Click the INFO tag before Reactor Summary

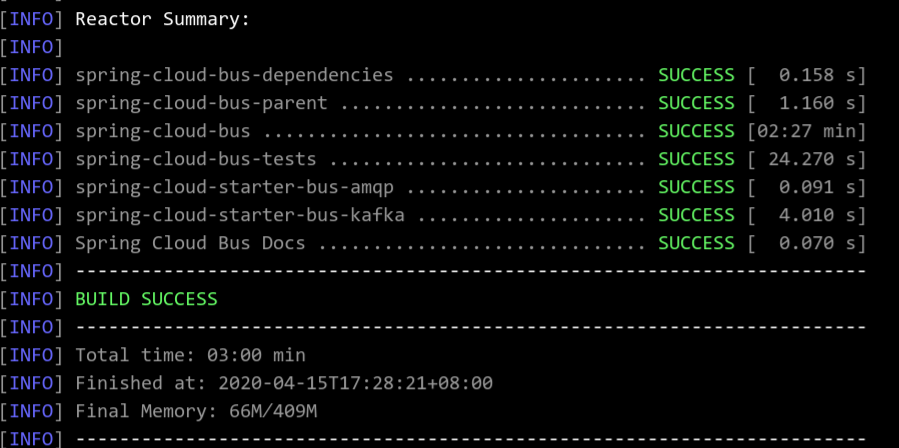click(x=31, y=20)
